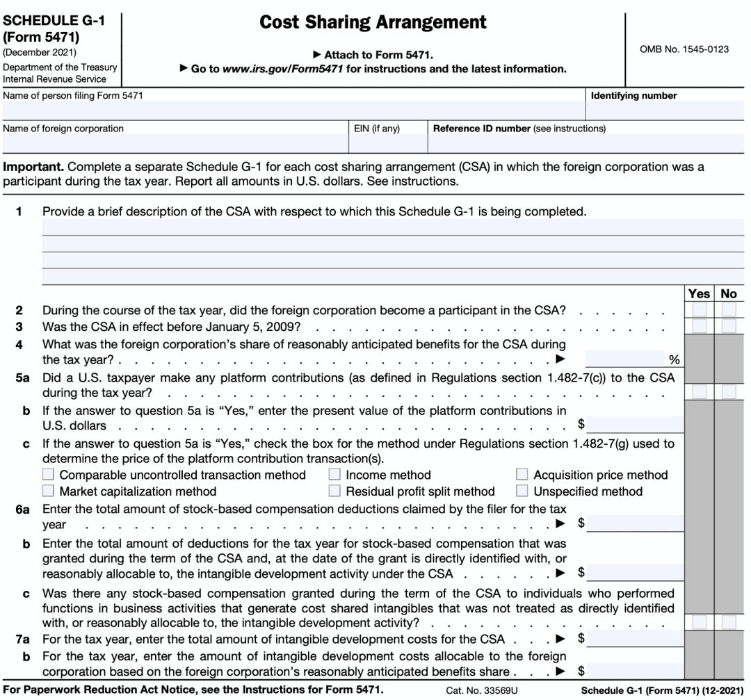The height and width of the screenshot is (700, 751).
Task: Select Comparable uncontrolled transaction method
Action: 48,474
